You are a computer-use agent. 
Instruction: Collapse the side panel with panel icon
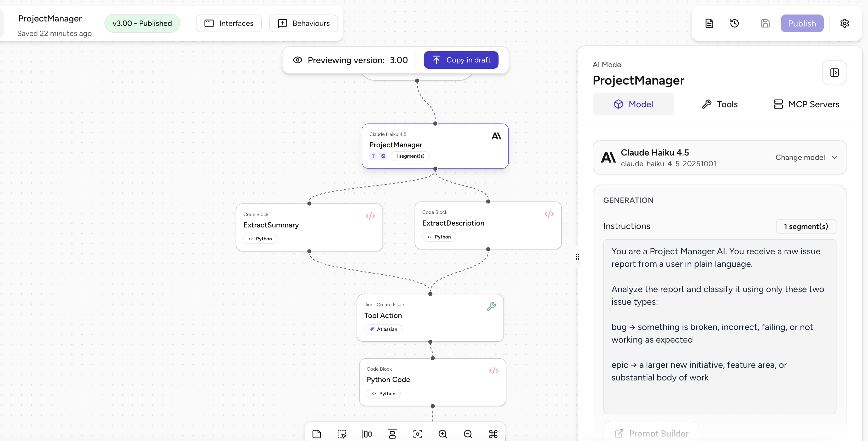[834, 73]
